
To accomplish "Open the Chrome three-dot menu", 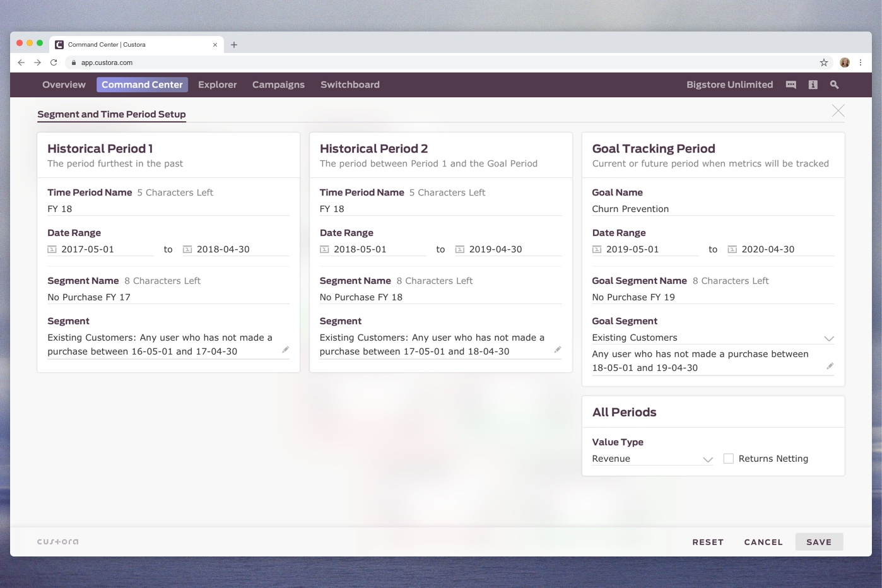I will pos(861,62).
